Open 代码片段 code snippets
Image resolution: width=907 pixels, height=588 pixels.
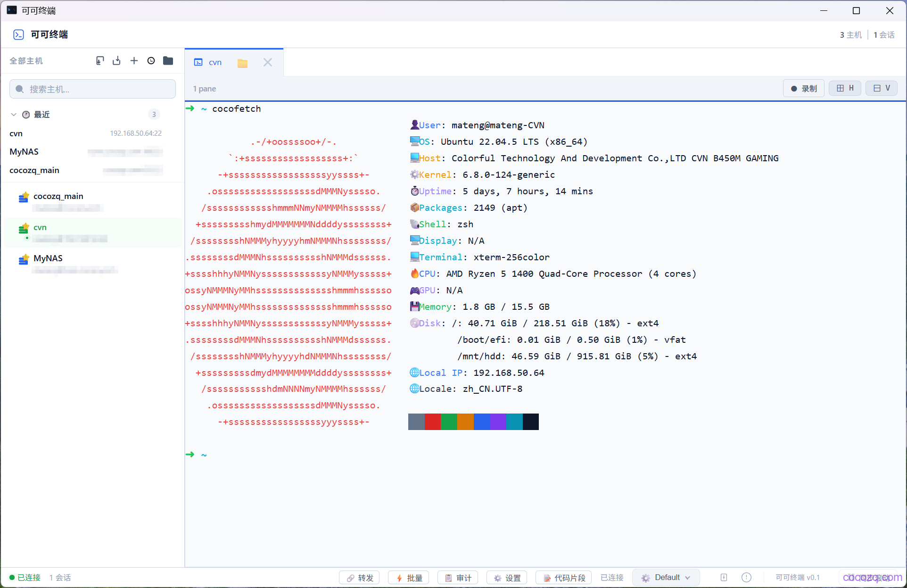[564, 578]
